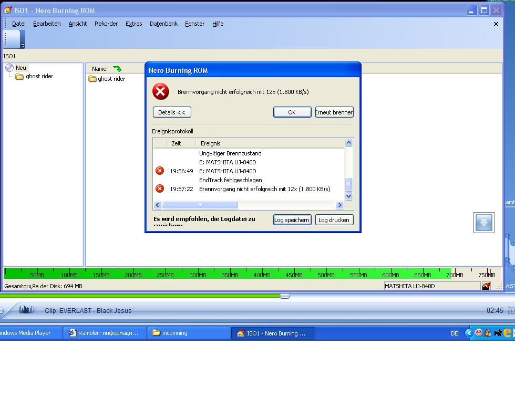Open the Hilfe menu
This screenshot has width=515, height=420.
pos(218,24)
